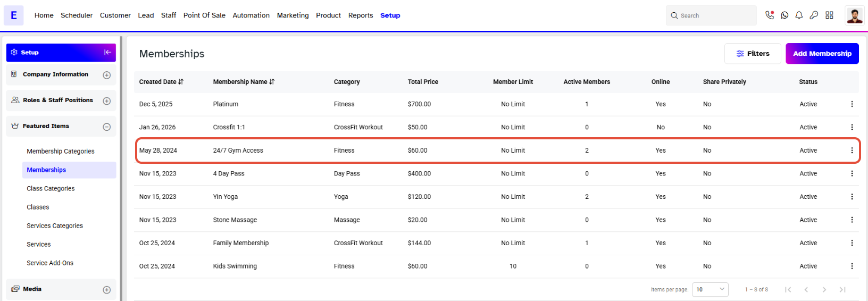Viewport: 868px width, 301px height.
Task: Open Service Add-Ons in sidebar
Action: (x=50, y=263)
